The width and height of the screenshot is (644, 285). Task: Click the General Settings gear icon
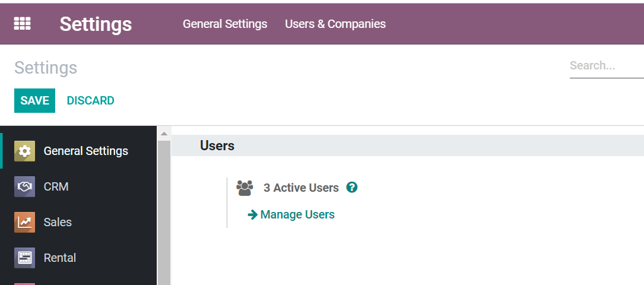25,151
